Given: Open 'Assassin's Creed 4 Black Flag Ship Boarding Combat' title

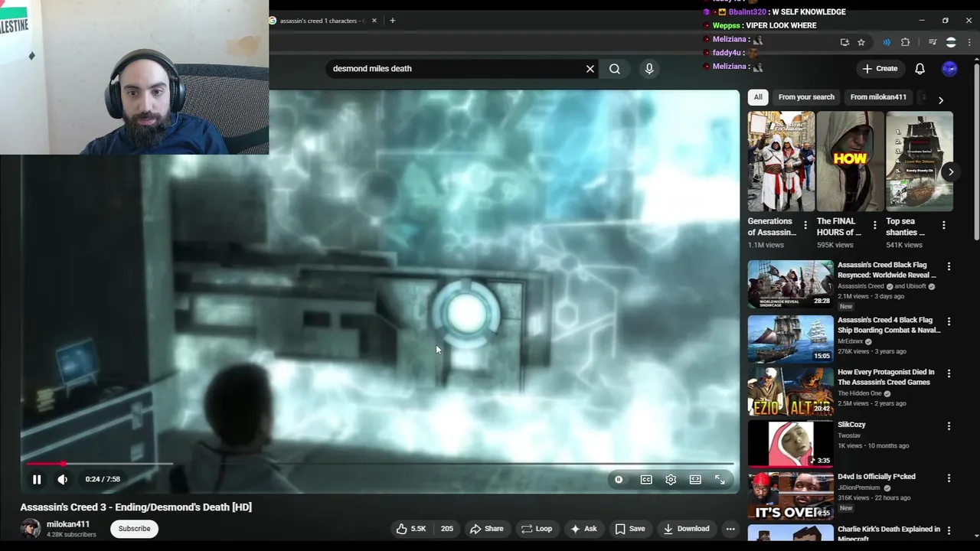Looking at the screenshot, I should pos(889,325).
